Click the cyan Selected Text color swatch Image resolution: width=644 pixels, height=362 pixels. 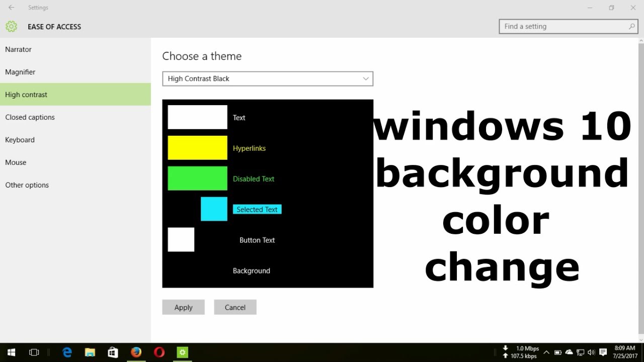click(x=214, y=209)
